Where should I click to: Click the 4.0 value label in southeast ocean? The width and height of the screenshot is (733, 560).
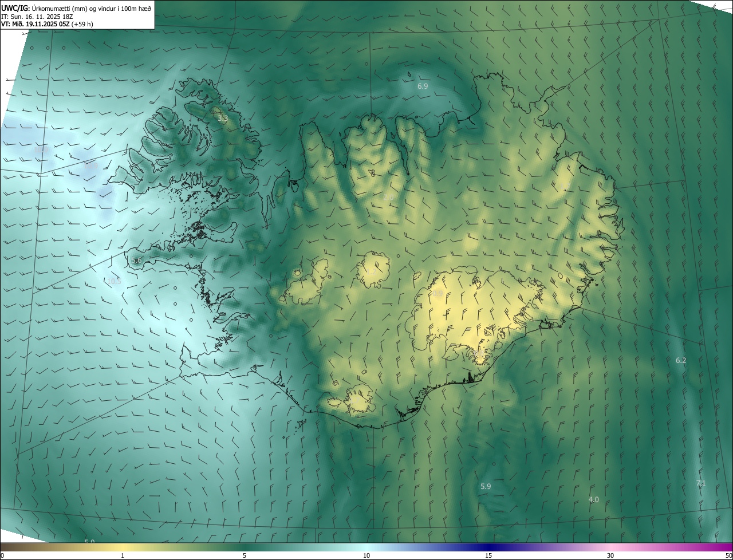click(x=594, y=499)
